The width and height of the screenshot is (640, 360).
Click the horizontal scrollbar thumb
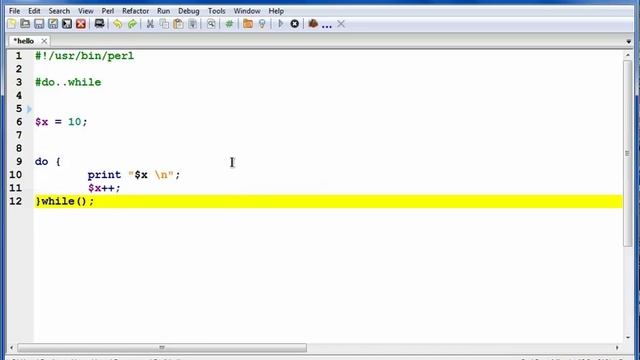click(x=162, y=348)
